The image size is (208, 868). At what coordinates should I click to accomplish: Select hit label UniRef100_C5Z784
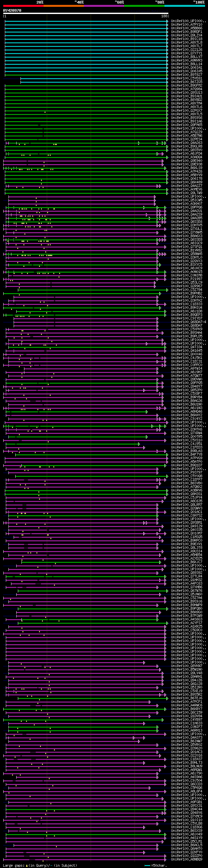pyautogui.click(x=187, y=290)
